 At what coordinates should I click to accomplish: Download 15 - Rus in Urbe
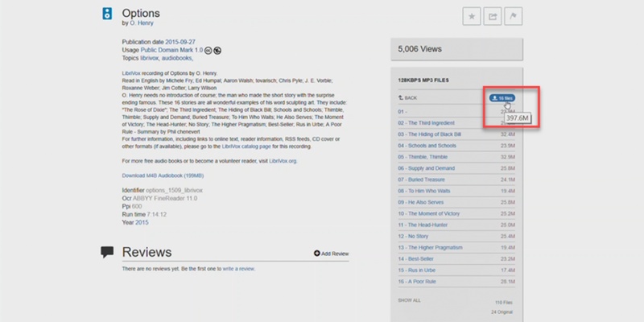(x=416, y=270)
